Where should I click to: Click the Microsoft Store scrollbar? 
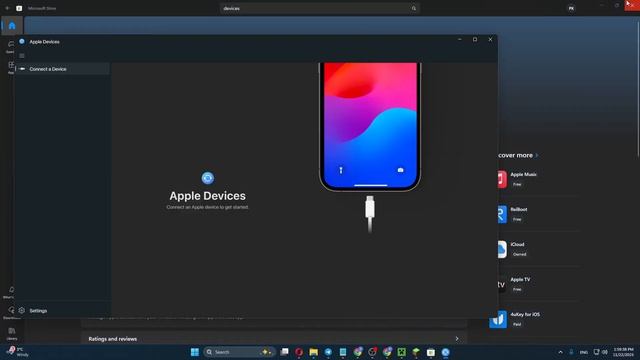tap(638, 88)
